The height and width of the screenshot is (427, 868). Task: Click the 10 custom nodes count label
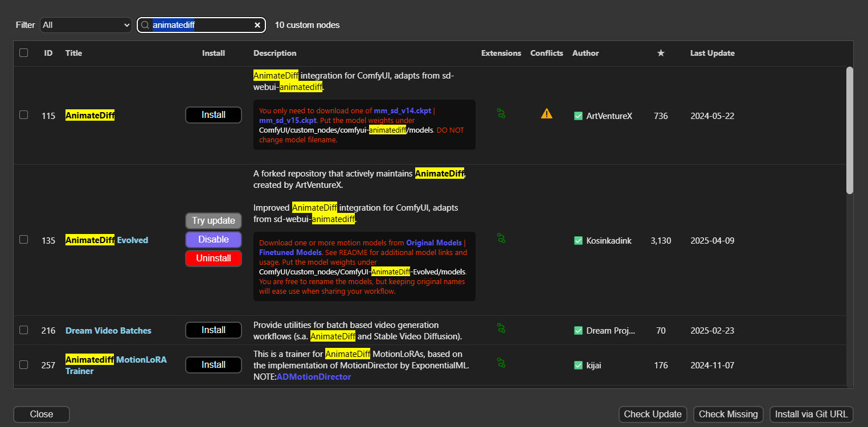(x=307, y=25)
